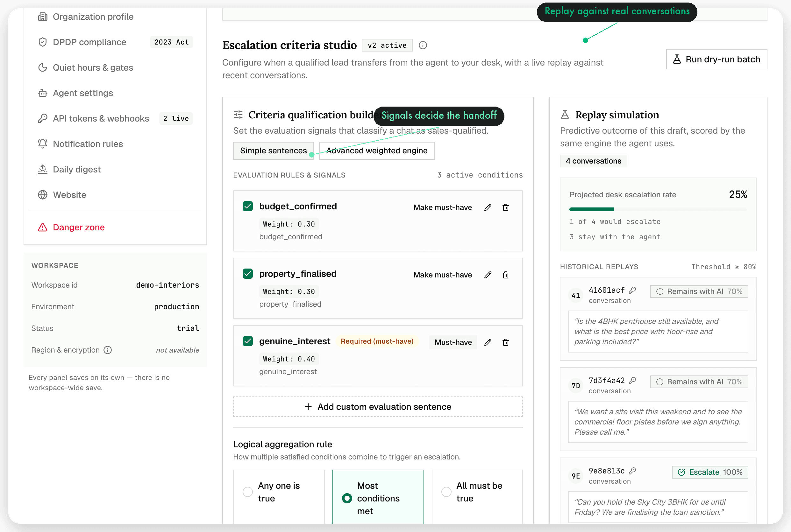Select the 'All must be true' radio option

pos(446,492)
